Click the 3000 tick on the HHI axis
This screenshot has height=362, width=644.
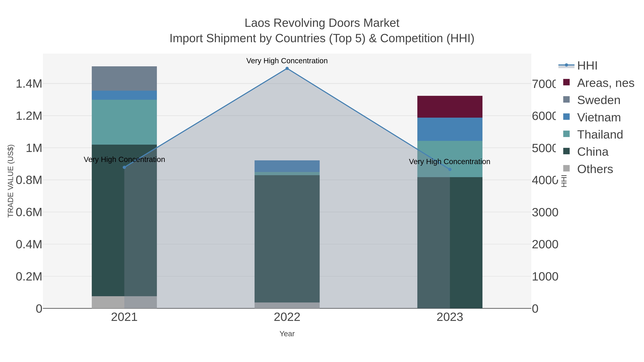point(545,212)
